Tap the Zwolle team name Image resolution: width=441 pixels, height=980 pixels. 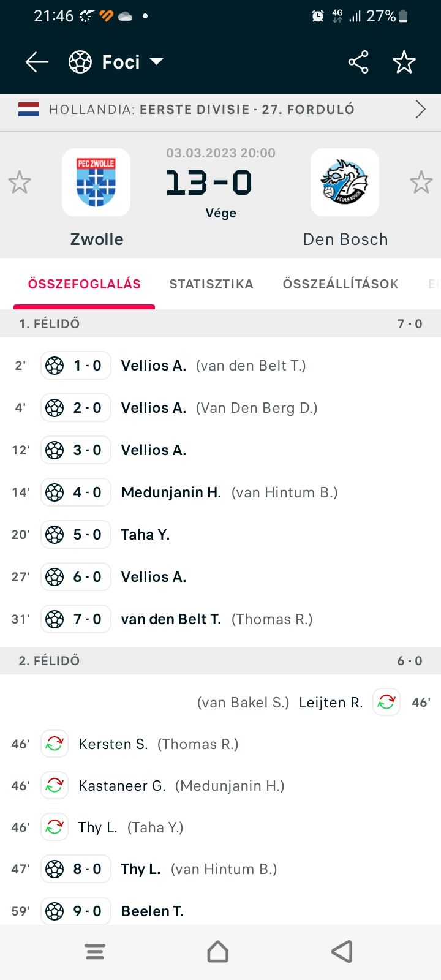pyautogui.click(x=97, y=239)
